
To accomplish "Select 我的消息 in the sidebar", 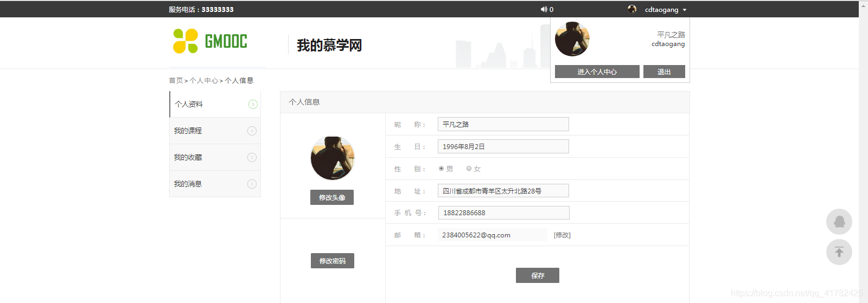I will coord(215,184).
